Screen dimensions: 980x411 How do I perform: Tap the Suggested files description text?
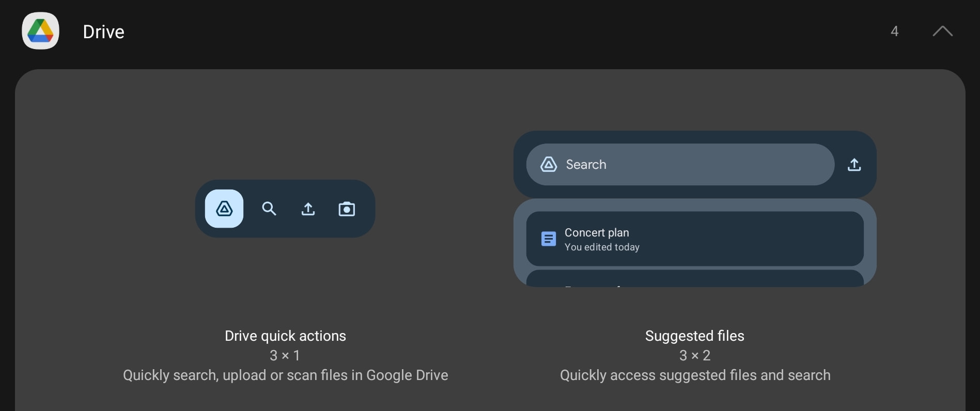(x=695, y=375)
